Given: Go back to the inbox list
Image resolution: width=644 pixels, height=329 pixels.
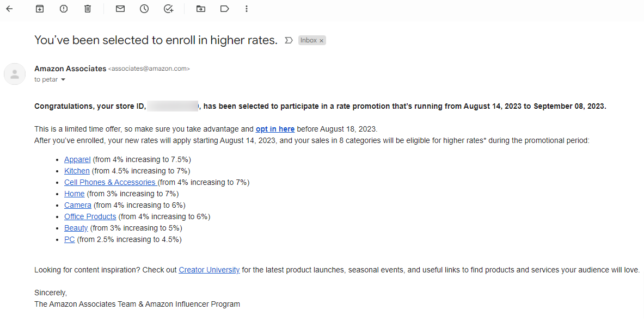Looking at the screenshot, I should click(x=9, y=9).
